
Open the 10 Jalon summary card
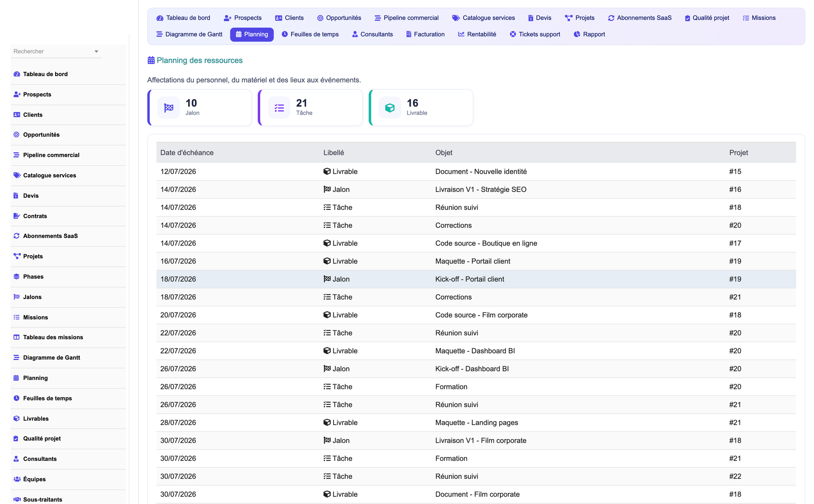200,107
